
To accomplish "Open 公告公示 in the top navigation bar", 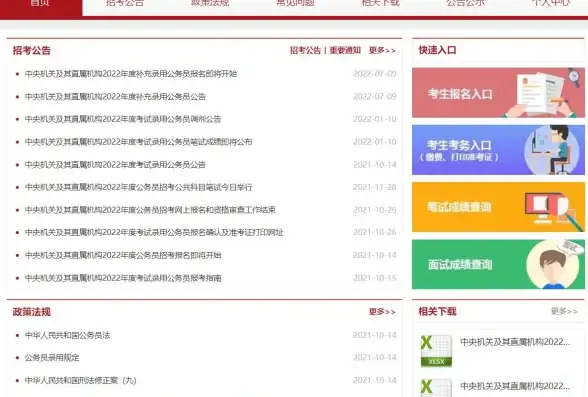I will click(x=466, y=3).
